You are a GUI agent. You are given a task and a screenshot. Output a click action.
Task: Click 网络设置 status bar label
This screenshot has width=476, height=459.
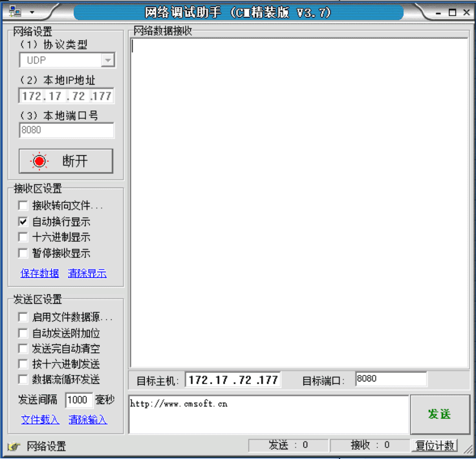tap(46, 446)
